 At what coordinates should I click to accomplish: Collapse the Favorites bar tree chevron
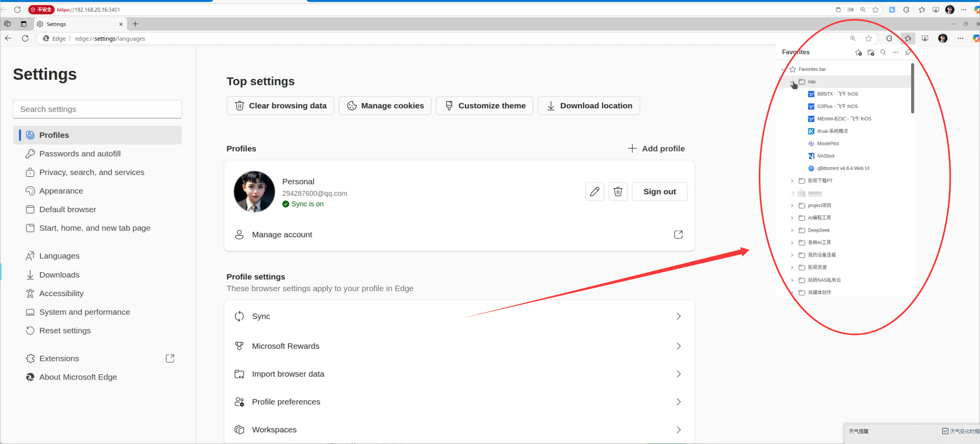[x=783, y=69]
